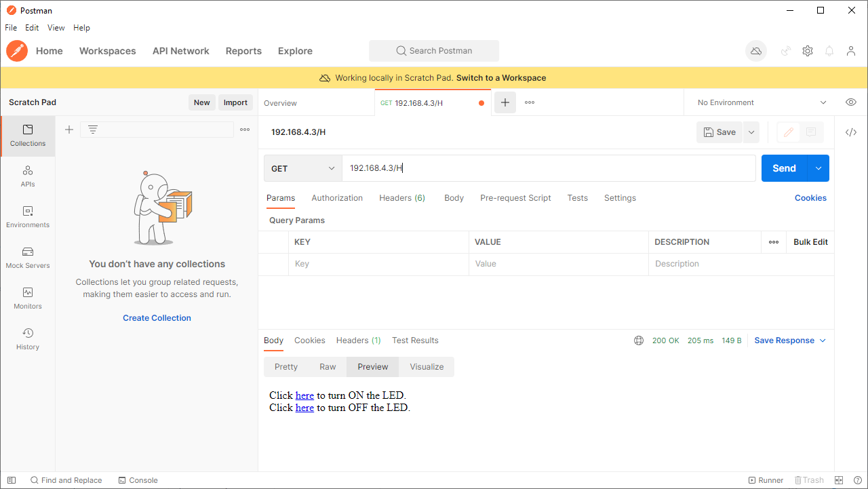Click the here link to turn OFF LED
Screen dimensions: 868x489
tap(304, 408)
